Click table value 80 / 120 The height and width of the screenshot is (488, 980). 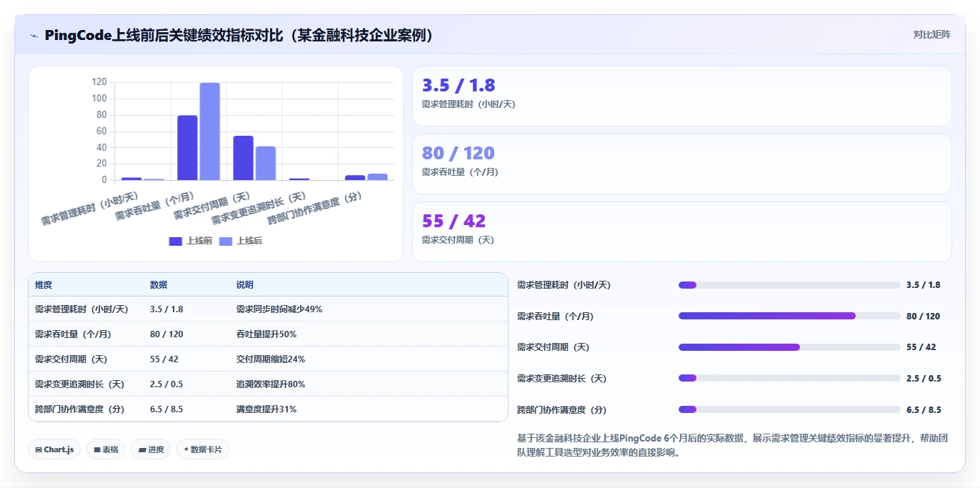point(166,334)
